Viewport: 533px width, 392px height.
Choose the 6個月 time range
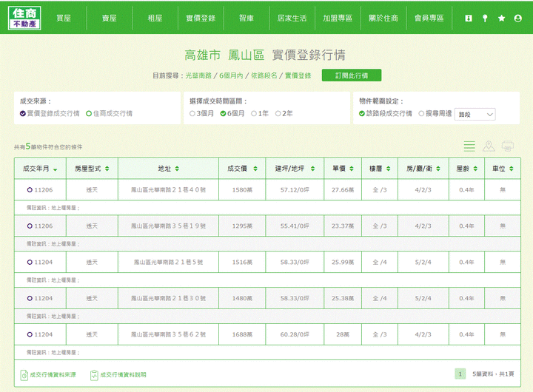click(232, 113)
